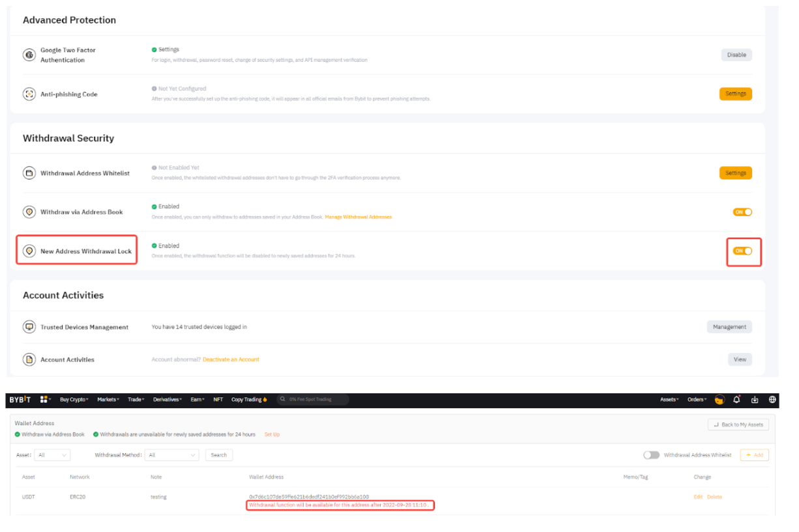799x532 pixels.
Task: Expand the Assets menu
Action: tap(669, 400)
